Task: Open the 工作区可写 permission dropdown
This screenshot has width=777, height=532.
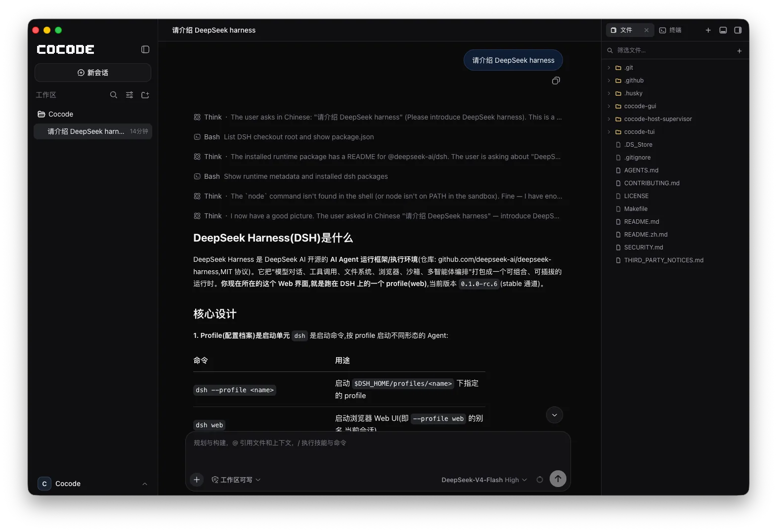Action: [236, 480]
